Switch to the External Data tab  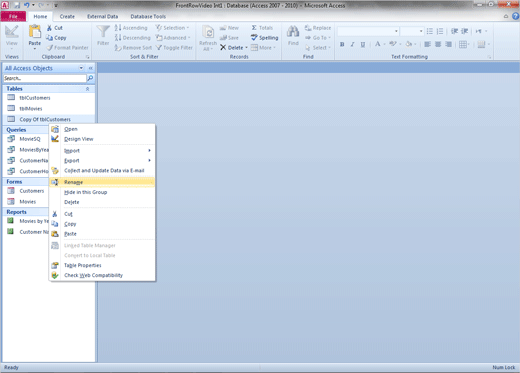point(103,16)
